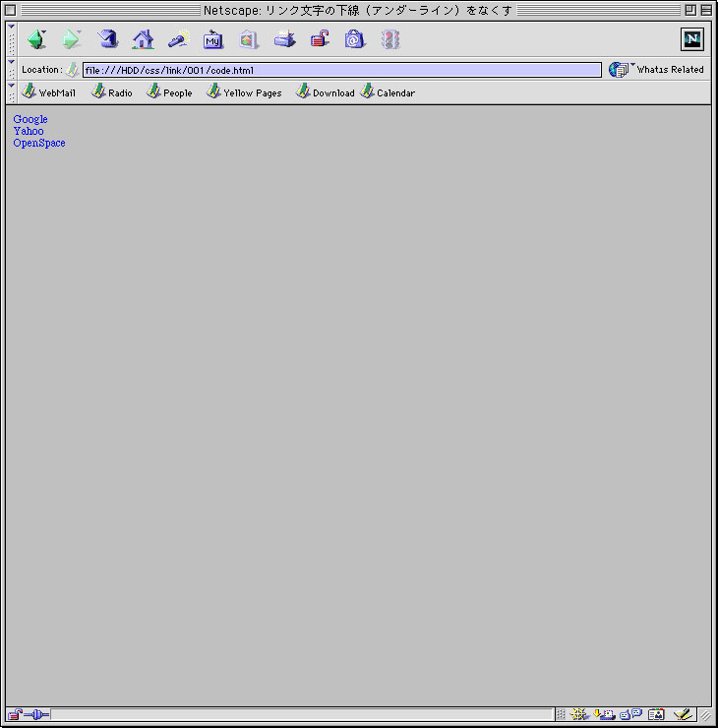
Task: Print the page with the printer icon
Action: [284, 40]
